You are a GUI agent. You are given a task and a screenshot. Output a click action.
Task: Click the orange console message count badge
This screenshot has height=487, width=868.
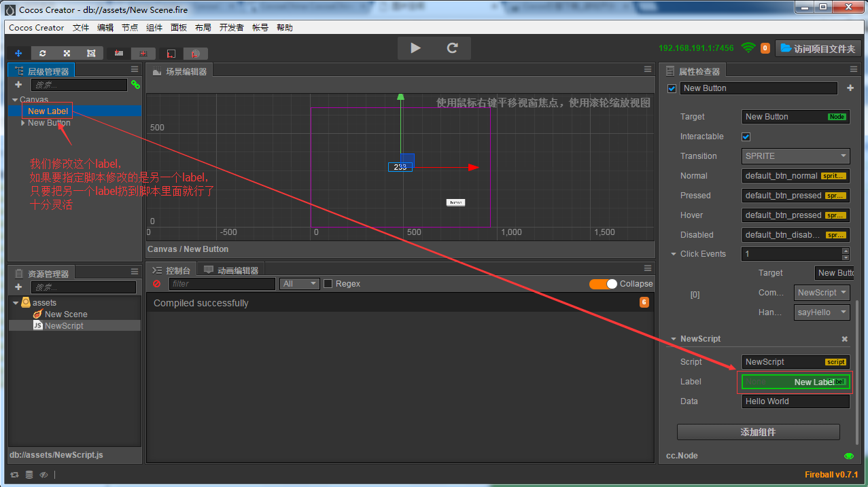pyautogui.click(x=644, y=303)
